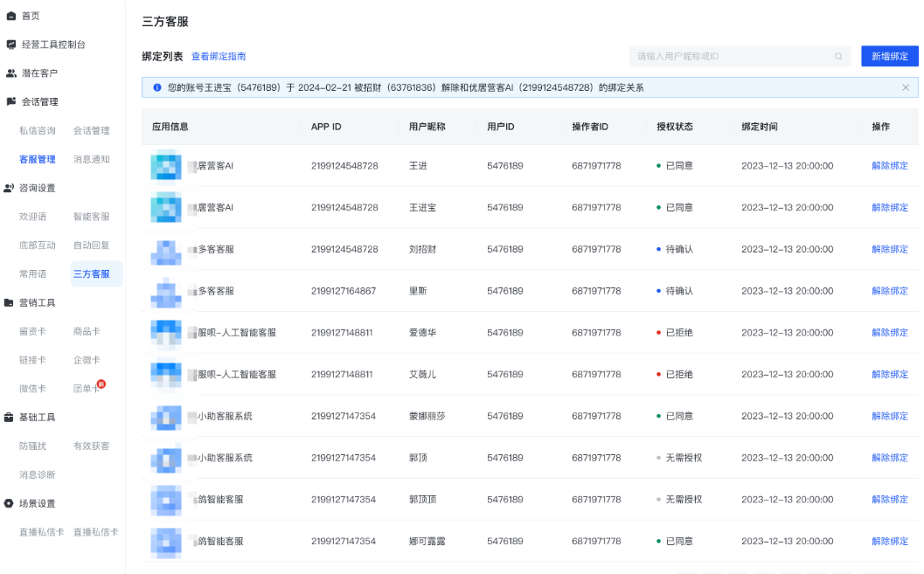Click the home icon beside 首页

point(11,16)
